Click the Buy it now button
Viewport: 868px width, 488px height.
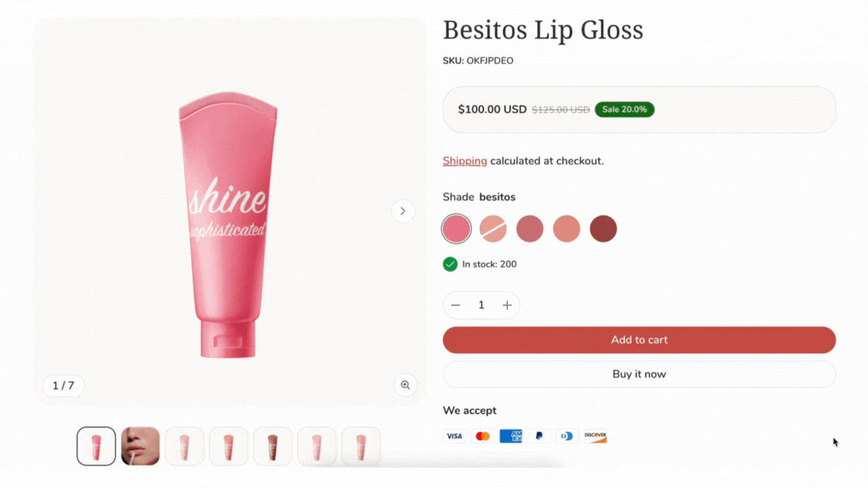tap(639, 374)
